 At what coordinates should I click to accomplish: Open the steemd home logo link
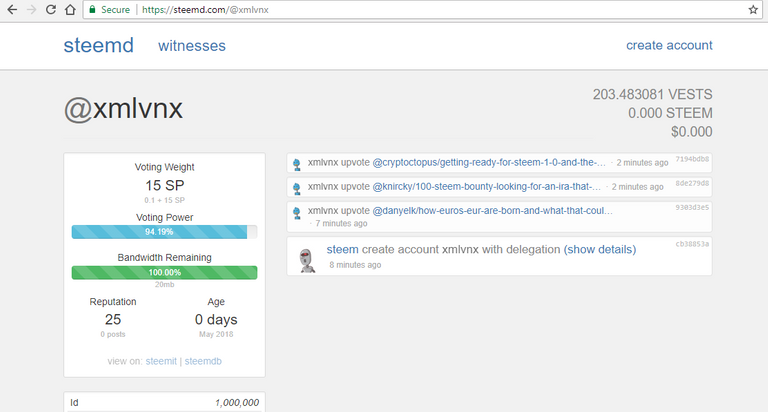click(98, 46)
